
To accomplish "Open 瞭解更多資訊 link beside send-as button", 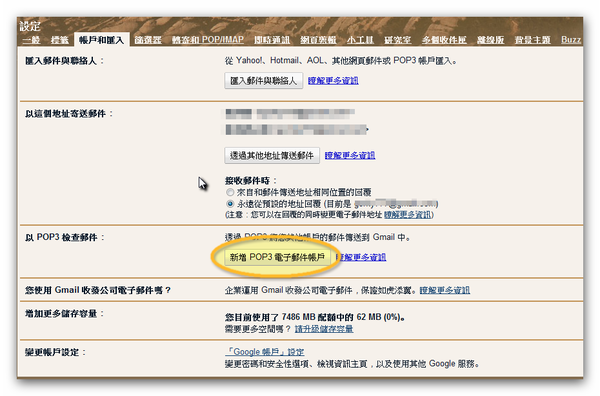I will pos(350,155).
